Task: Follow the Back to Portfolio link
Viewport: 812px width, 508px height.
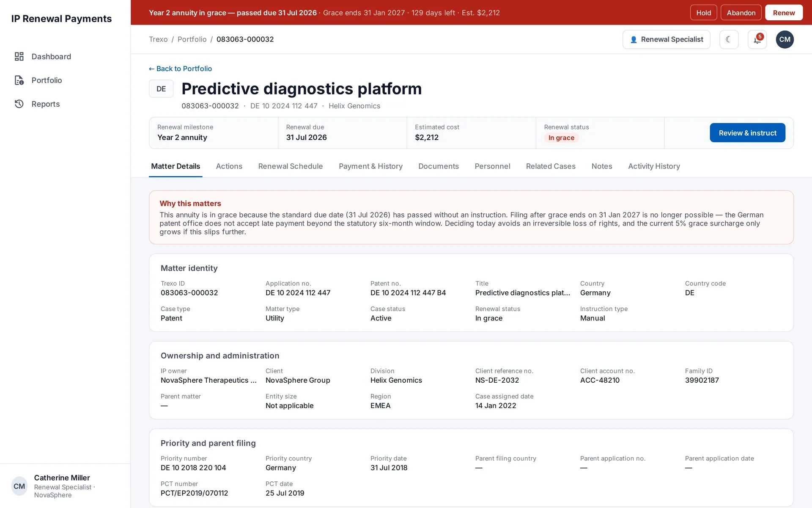Action: click(180, 69)
